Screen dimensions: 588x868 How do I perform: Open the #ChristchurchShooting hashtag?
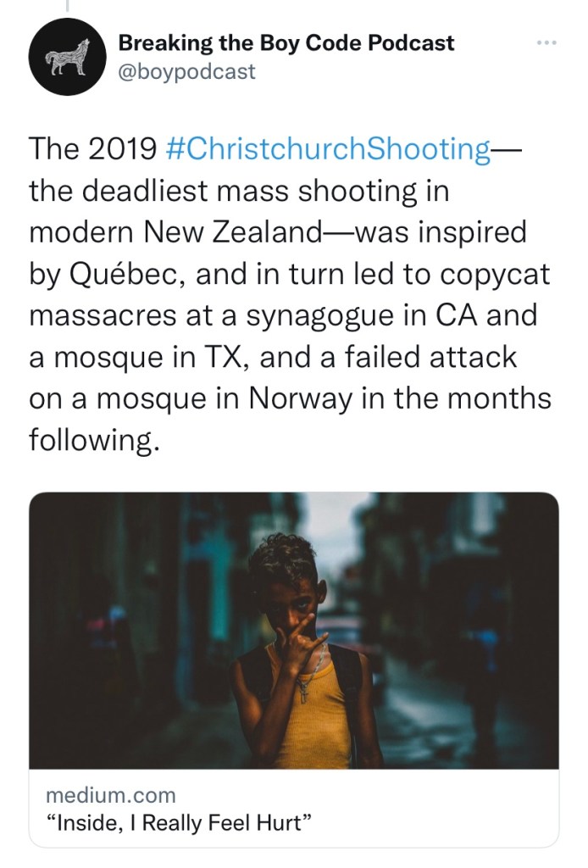[325, 150]
